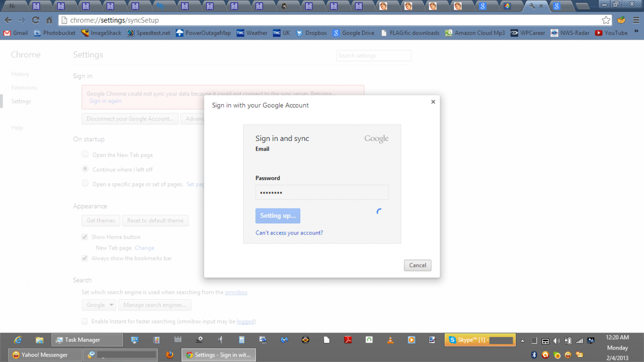This screenshot has width=644, height=362.
Task: Click the New Tab page 'Change' link
Action: [x=144, y=248]
